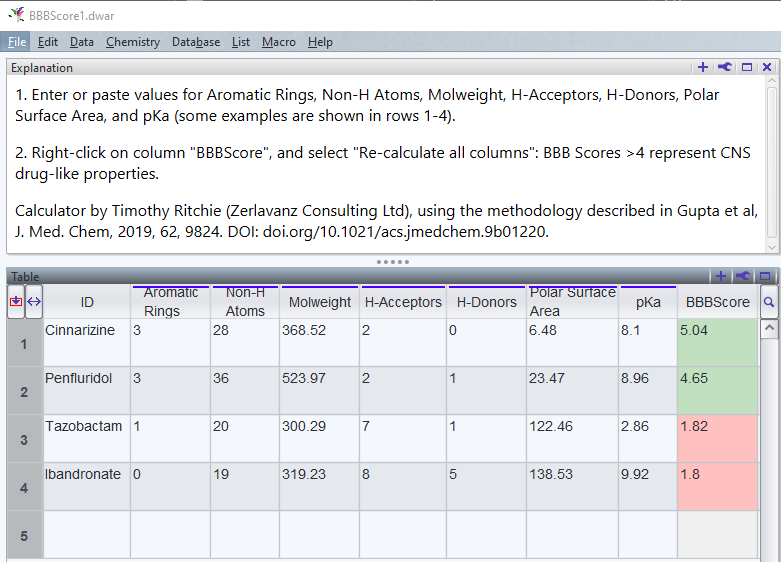
Task: Click the plus icon in the Explanation panel header
Action: coord(703,67)
